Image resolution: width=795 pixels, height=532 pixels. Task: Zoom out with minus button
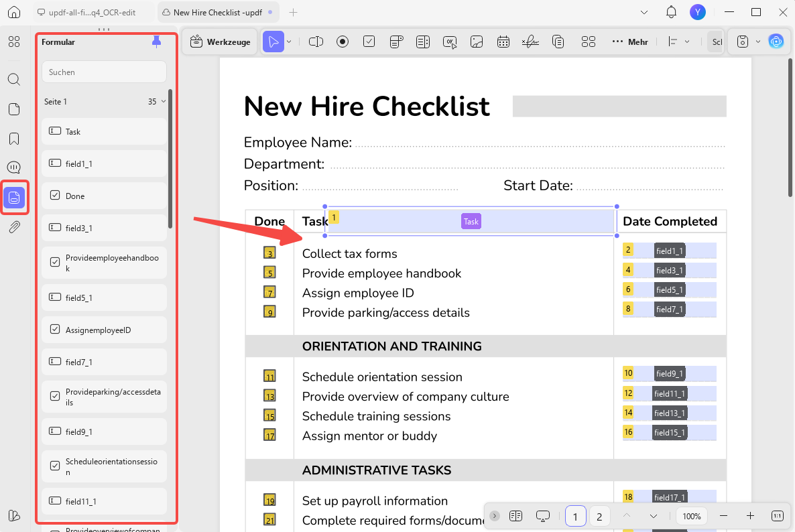click(723, 516)
